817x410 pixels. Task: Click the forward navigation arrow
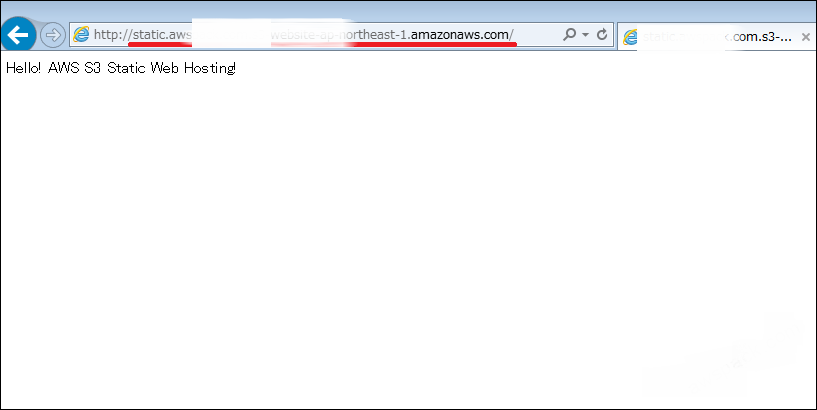click(x=53, y=35)
